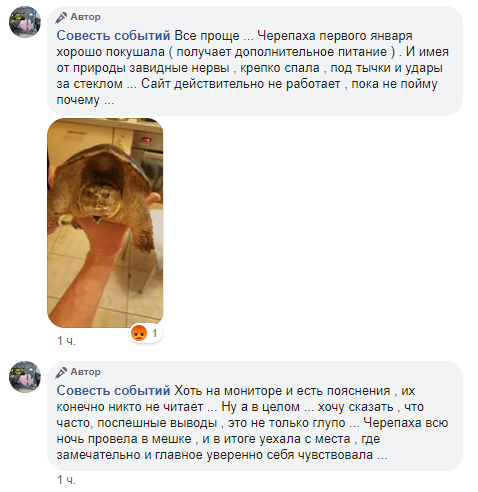This screenshot has height=492, width=478.
Task: Click the sentence 'Сайт действительно не работает'
Action: (240, 84)
